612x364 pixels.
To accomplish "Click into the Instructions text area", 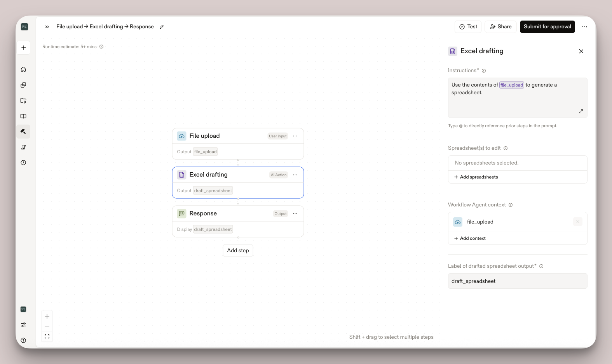I will pos(518,98).
